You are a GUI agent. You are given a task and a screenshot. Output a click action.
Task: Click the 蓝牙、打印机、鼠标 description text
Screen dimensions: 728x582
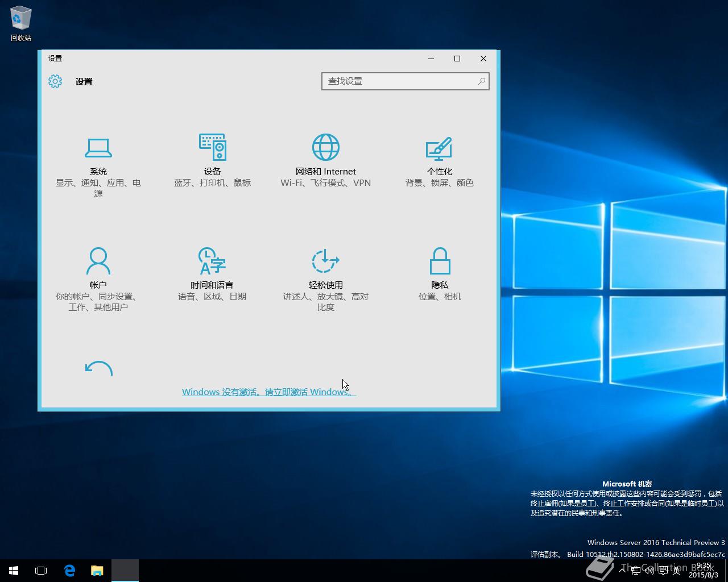pos(212,182)
